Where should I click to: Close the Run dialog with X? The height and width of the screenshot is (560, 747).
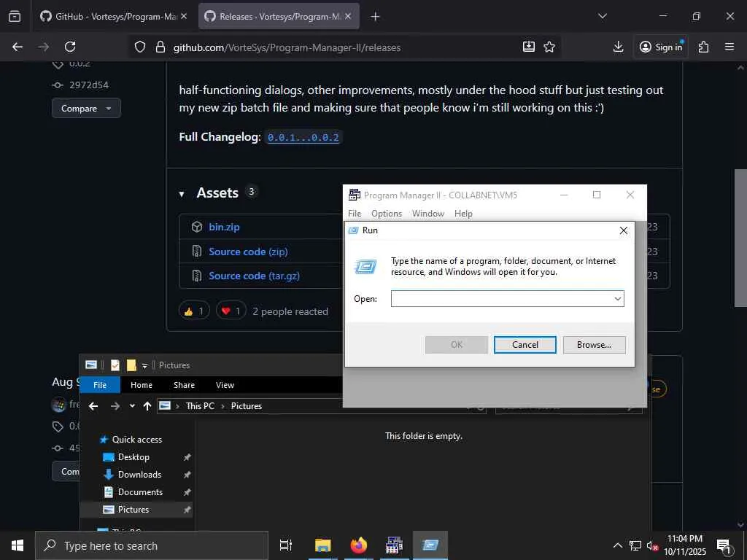(x=623, y=230)
